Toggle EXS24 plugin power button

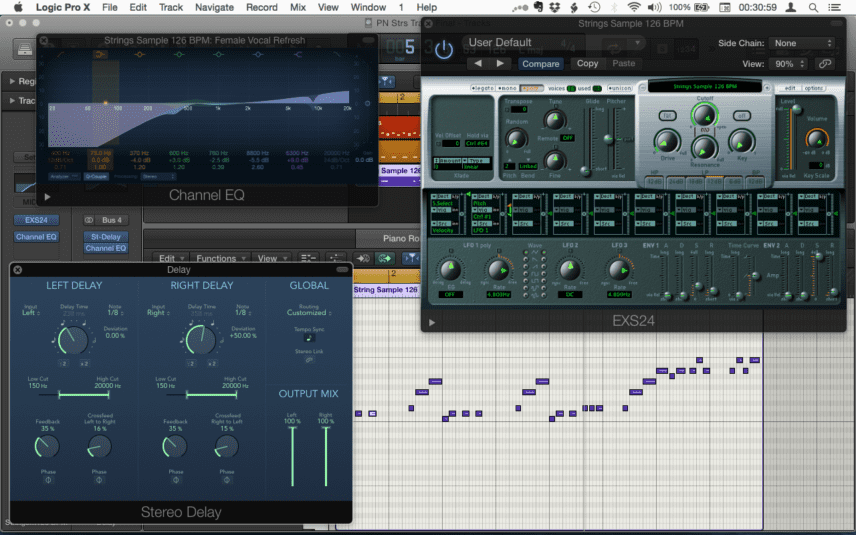point(444,50)
